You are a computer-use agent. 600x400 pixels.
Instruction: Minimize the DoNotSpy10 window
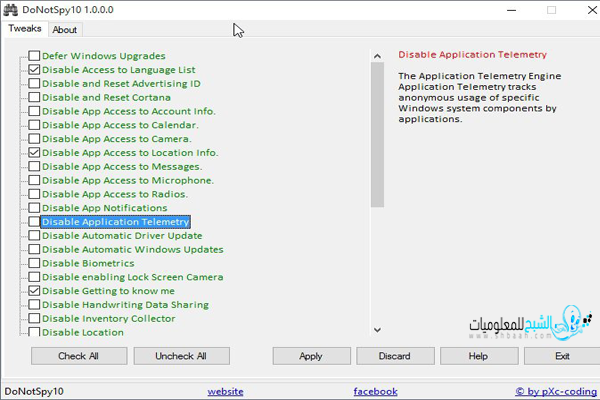(x=512, y=10)
